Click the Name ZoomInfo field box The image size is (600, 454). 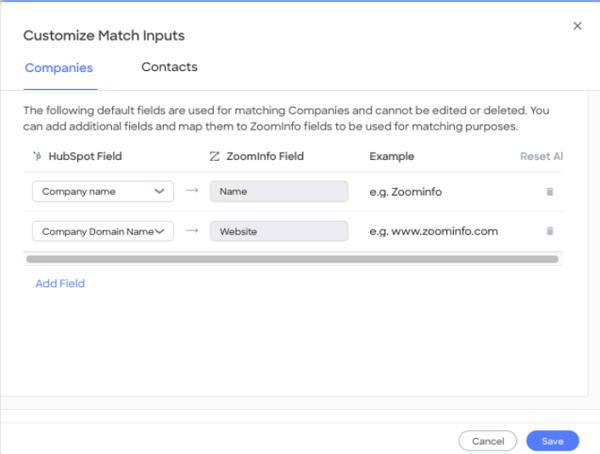(x=279, y=191)
